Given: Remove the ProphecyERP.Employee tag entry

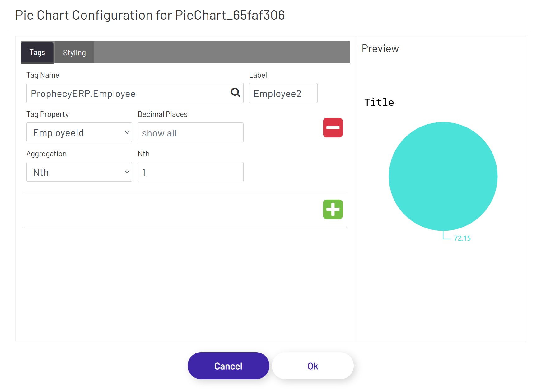Looking at the screenshot, I should [333, 127].
